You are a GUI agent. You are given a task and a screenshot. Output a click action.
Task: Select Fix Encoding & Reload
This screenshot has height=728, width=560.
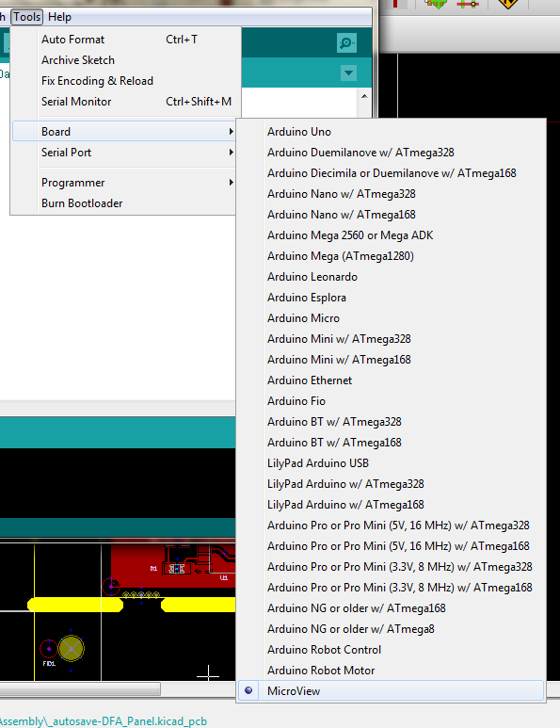[x=125, y=81]
